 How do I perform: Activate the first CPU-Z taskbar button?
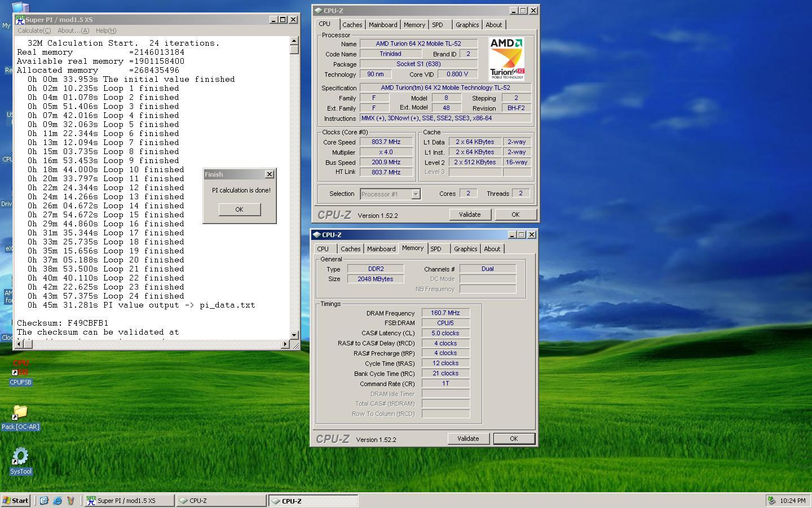coord(220,501)
